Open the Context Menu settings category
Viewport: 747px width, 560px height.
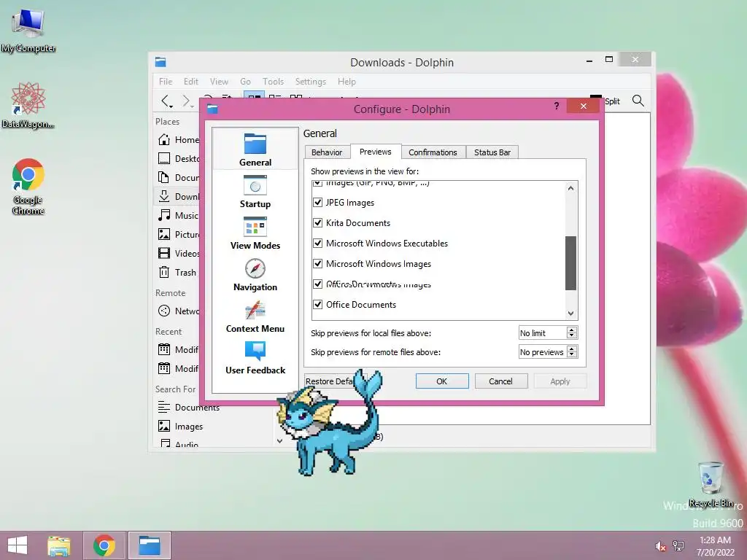(255, 316)
